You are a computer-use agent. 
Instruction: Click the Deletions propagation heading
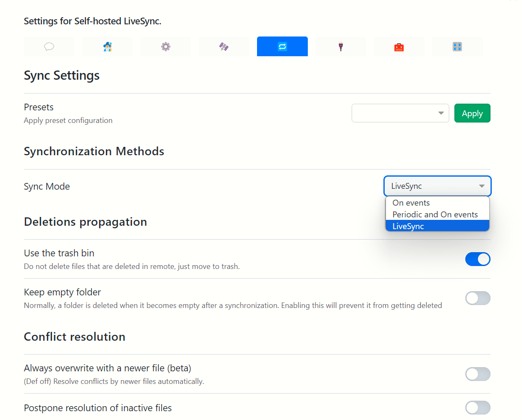tap(86, 222)
